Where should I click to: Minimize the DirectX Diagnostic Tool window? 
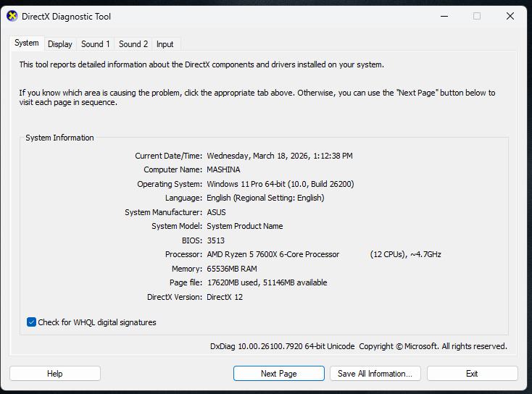[x=444, y=16]
